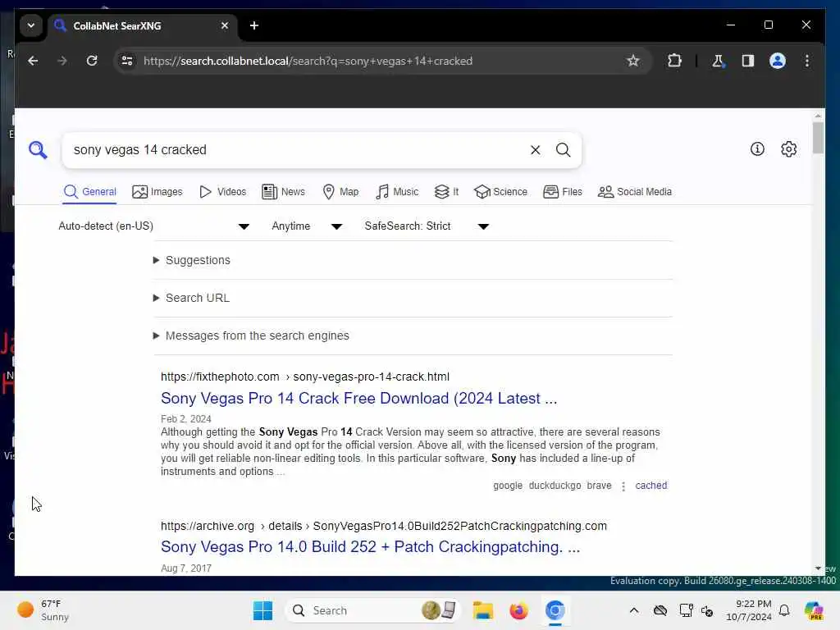Open a new browser tab
The image size is (840, 630).
[x=254, y=25]
